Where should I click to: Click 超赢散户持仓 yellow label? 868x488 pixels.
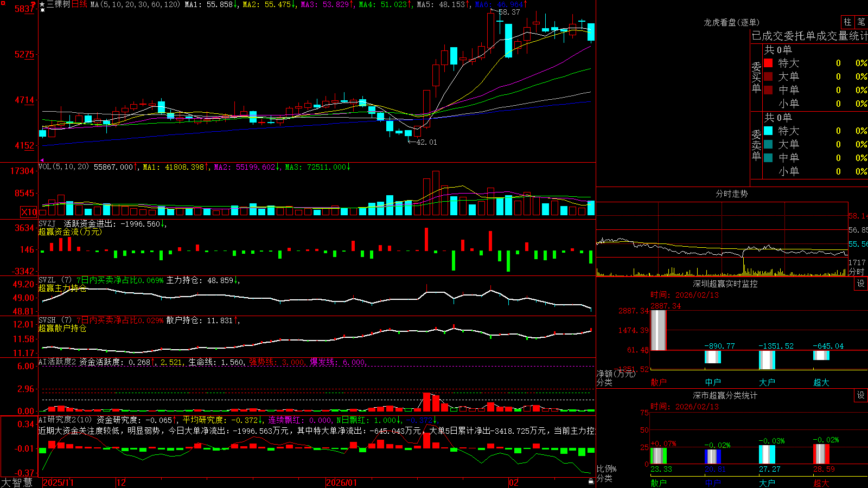[62, 328]
